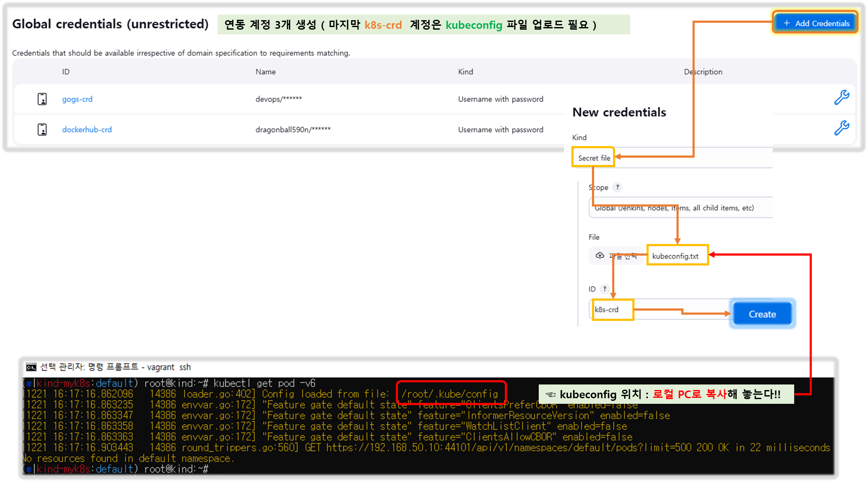The height and width of the screenshot is (482, 868).
Task: Open the dockerhub-crd credential link
Action: click(87, 130)
